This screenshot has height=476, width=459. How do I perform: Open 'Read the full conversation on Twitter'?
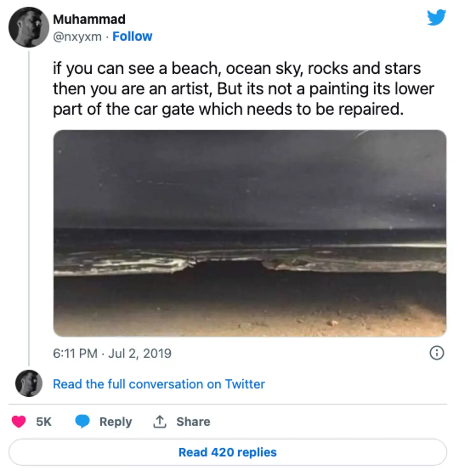coord(158,384)
